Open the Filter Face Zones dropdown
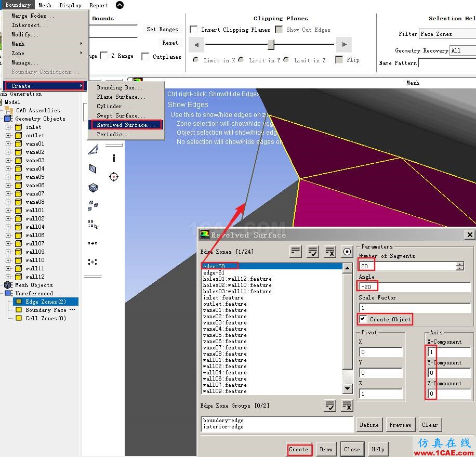This screenshot has width=476, height=457. [x=447, y=34]
